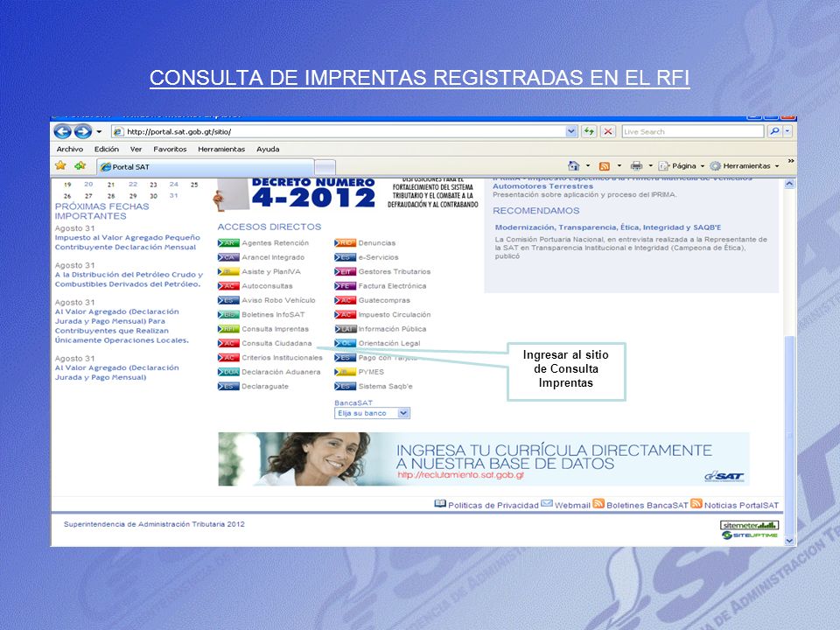This screenshot has height=630, width=840.
Task: Click the page scrollbar up arrow
Action: 789,184
